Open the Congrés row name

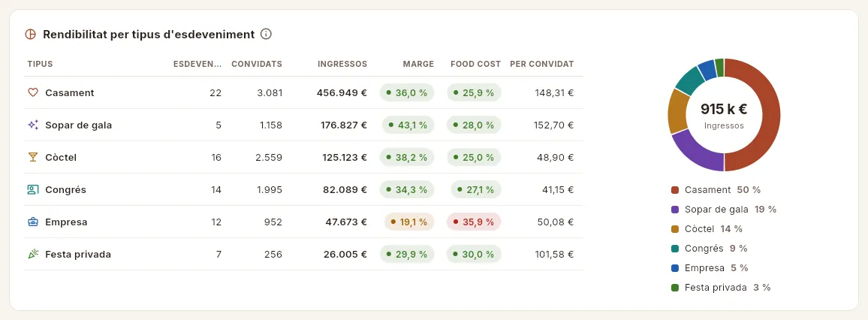(x=66, y=190)
